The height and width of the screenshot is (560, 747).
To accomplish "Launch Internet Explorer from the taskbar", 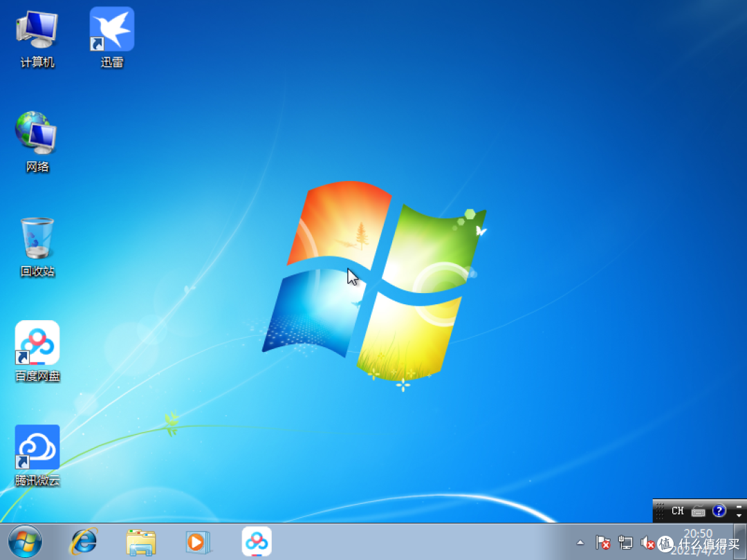I will (84, 541).
